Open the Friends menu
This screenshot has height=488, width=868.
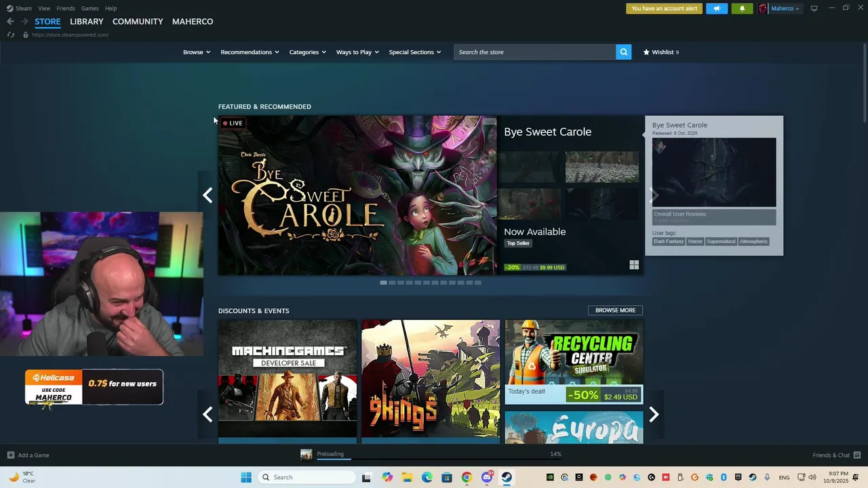point(66,8)
